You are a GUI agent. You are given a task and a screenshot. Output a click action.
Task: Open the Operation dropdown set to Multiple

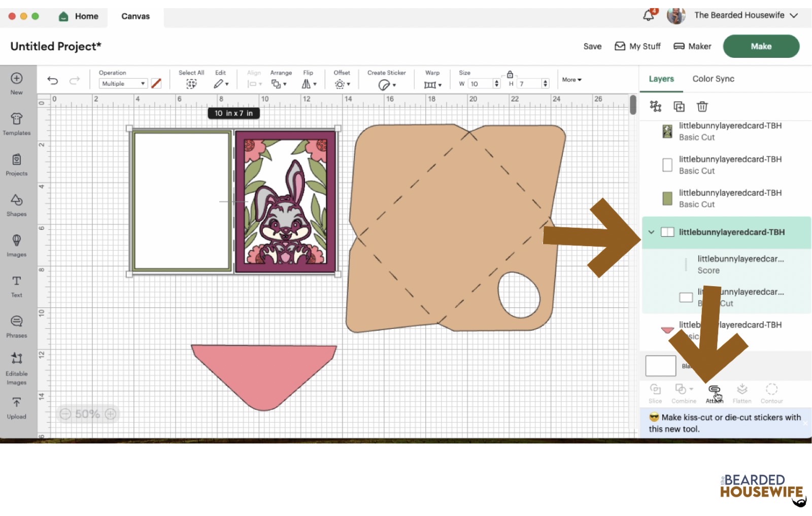coord(123,84)
